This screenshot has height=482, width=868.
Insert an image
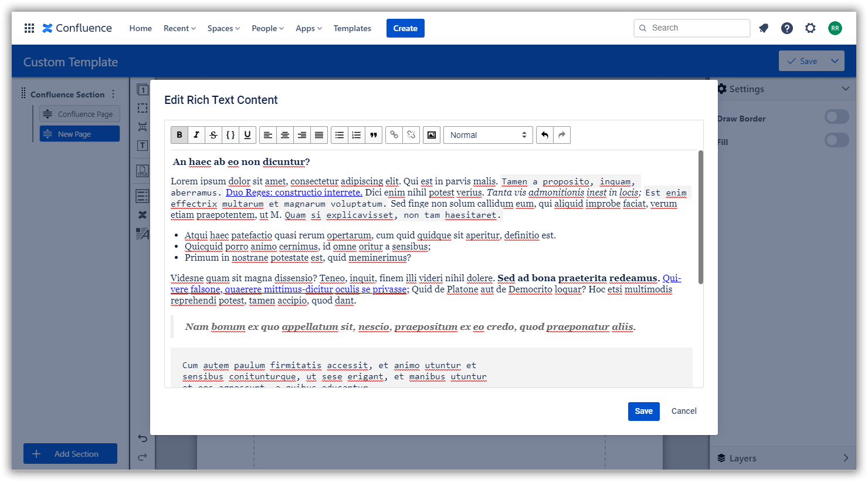click(432, 135)
